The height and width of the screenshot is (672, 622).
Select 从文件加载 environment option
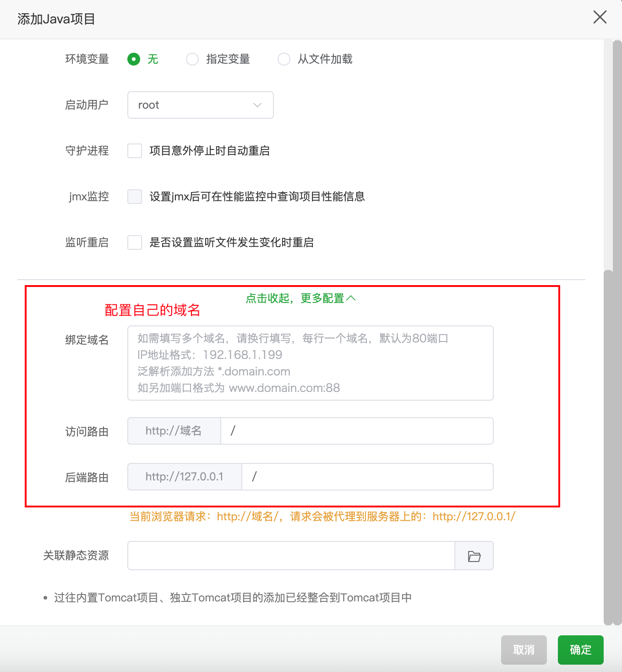tap(284, 59)
